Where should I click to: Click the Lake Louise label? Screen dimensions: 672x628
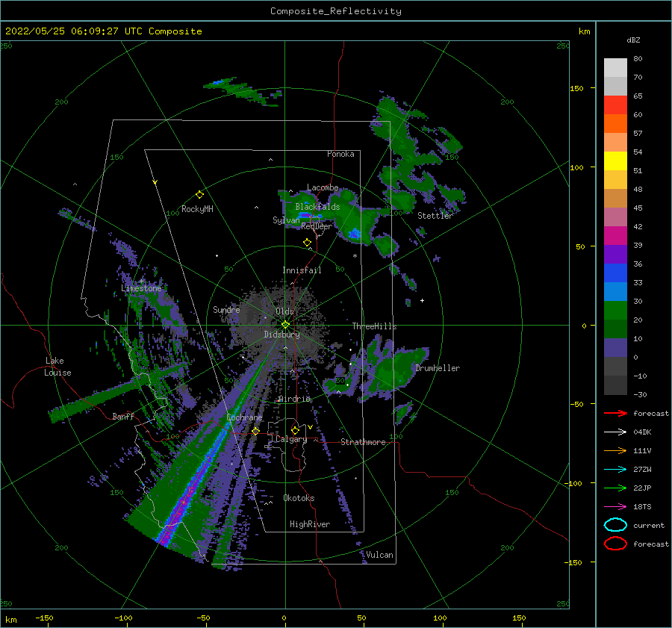coord(57,367)
